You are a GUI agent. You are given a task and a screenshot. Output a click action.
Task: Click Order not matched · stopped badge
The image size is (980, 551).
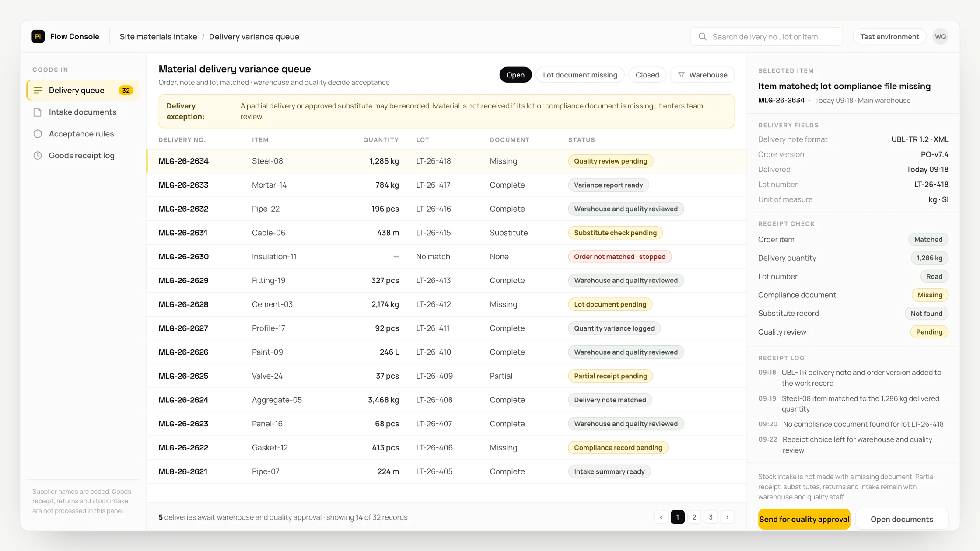pos(619,257)
